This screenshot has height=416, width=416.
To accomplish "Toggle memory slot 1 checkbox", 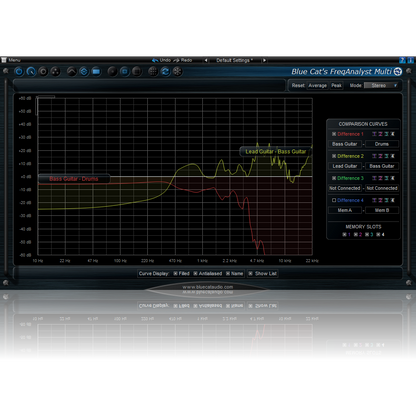I will pos(344,234).
